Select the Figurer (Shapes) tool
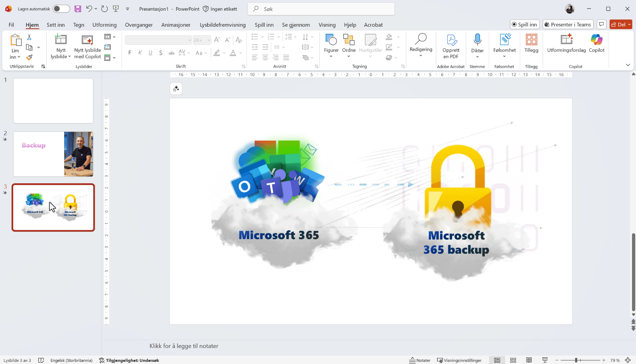Viewport: 636px width, 364px height. 331,45
